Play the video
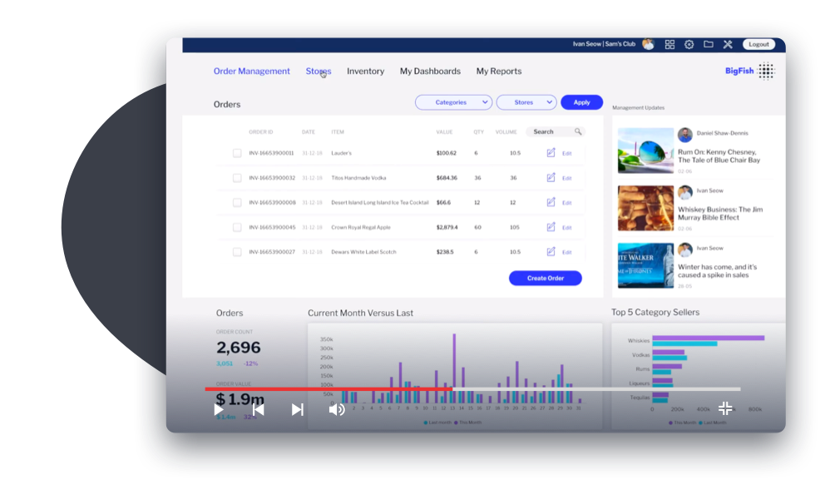Image resolution: width=820 pixels, height=504 pixels. pyautogui.click(x=219, y=409)
